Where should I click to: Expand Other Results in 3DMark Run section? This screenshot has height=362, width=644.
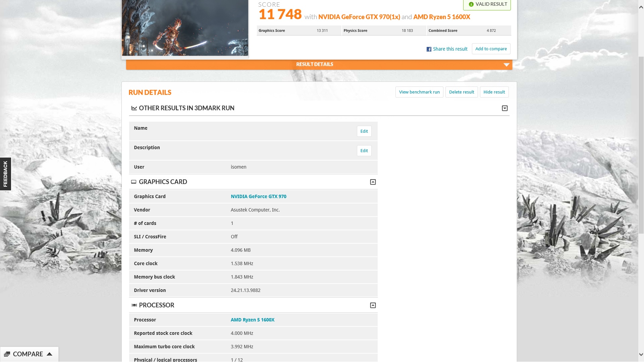click(x=504, y=108)
